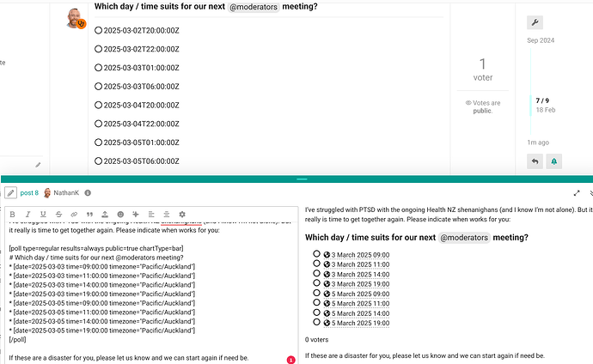The height and width of the screenshot is (364, 593).
Task: Click the date=2025-03-05 time=19:00:00 editor line
Action: pyautogui.click(x=102, y=331)
